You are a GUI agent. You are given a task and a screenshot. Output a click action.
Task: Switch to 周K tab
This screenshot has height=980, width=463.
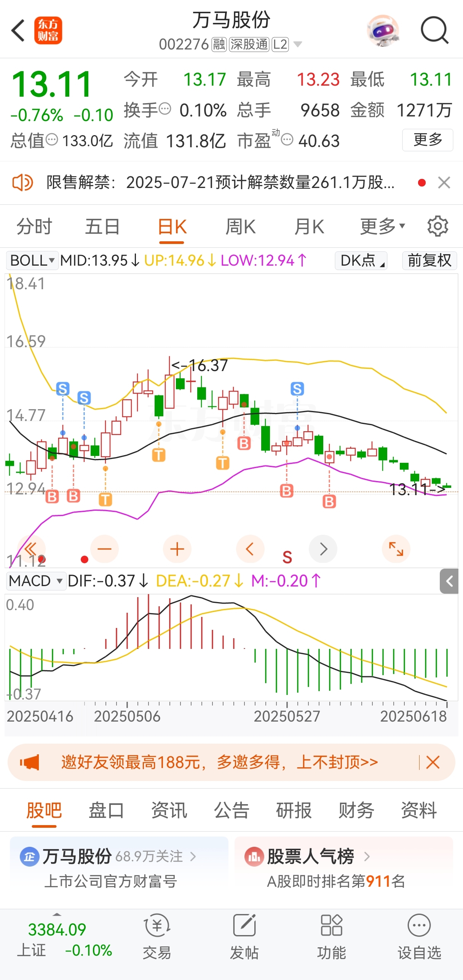(x=241, y=226)
